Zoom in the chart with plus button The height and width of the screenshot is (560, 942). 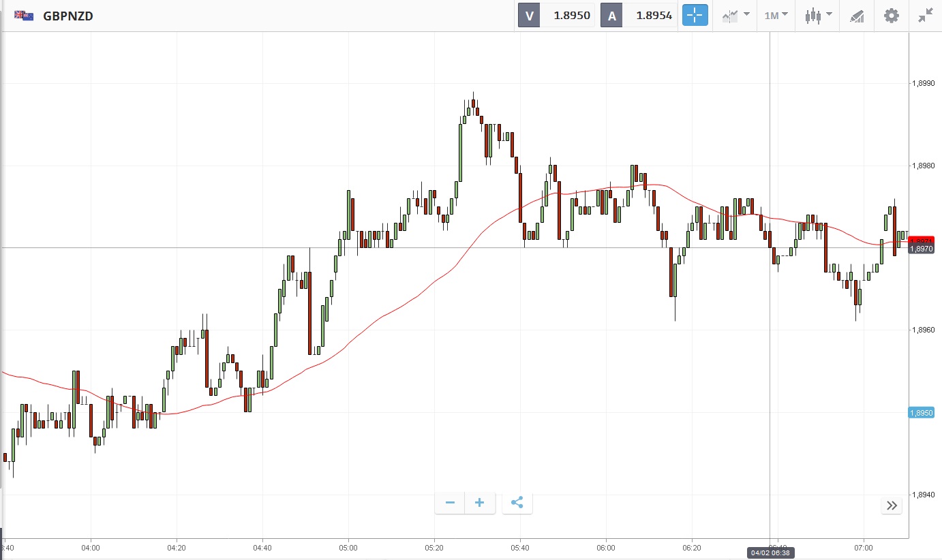tap(479, 503)
